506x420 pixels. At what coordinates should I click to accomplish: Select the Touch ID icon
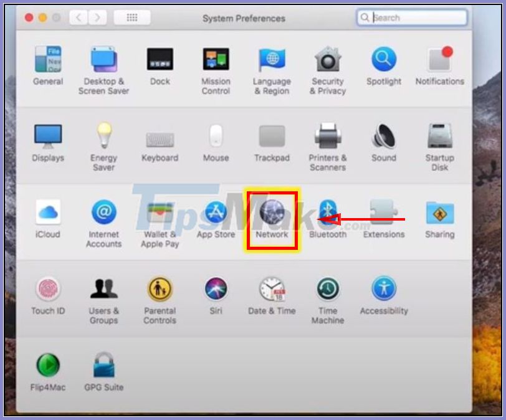coord(48,288)
